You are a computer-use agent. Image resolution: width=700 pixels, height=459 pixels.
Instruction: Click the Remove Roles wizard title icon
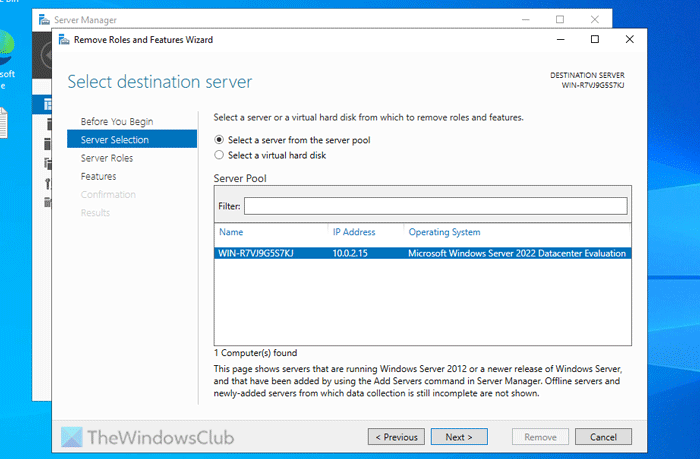(x=65, y=40)
